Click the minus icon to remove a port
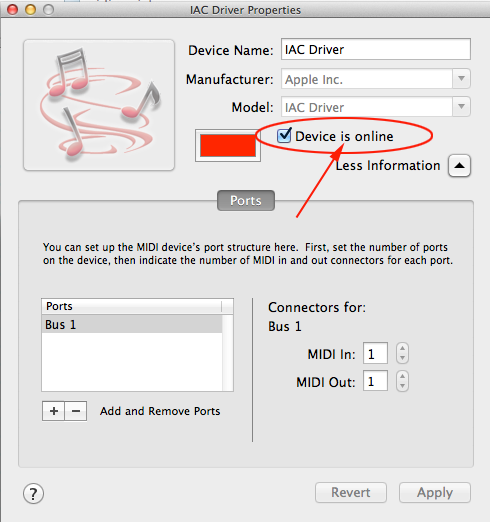Image resolution: width=490 pixels, height=522 pixels. click(76, 411)
